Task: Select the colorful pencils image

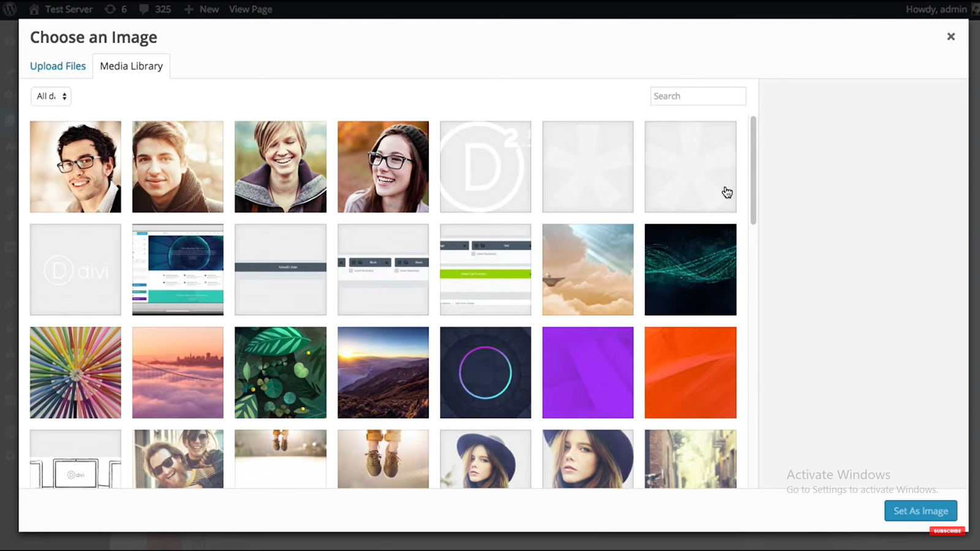Action: [x=75, y=372]
